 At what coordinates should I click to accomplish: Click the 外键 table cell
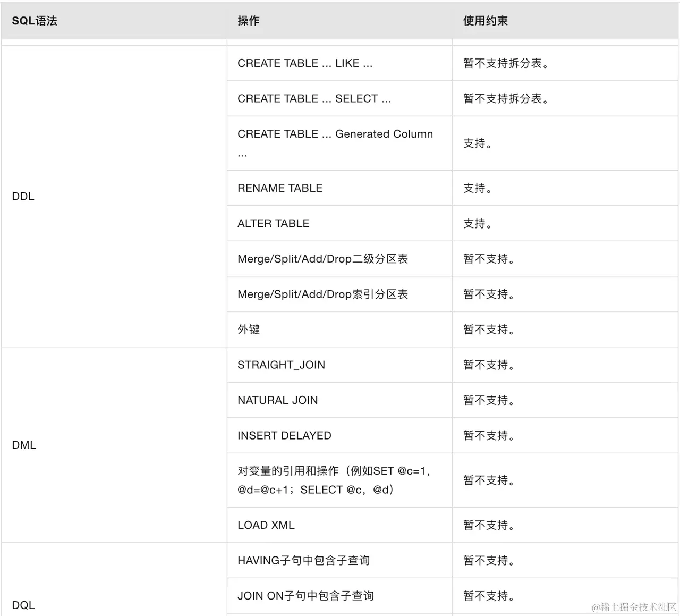click(x=248, y=329)
